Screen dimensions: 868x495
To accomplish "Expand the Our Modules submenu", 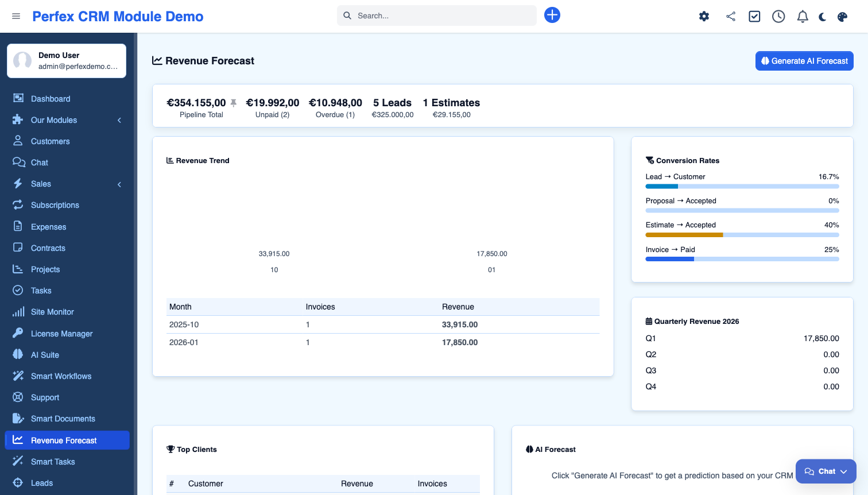I will 119,120.
